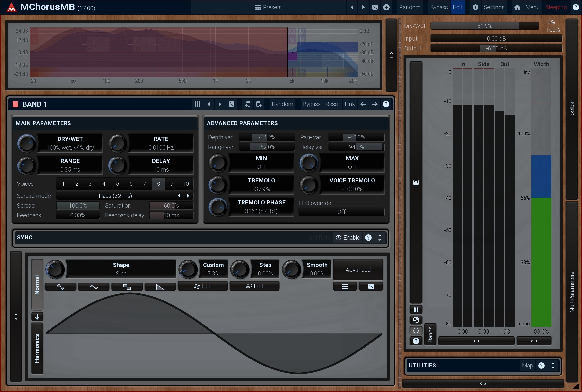Click the sine wave shape icon
The image size is (582, 392).
tap(61, 286)
